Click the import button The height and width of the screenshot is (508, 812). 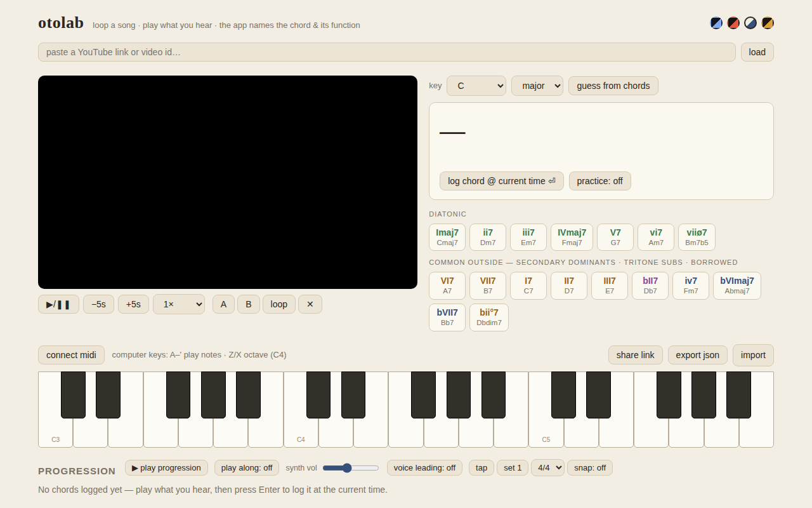(753, 355)
